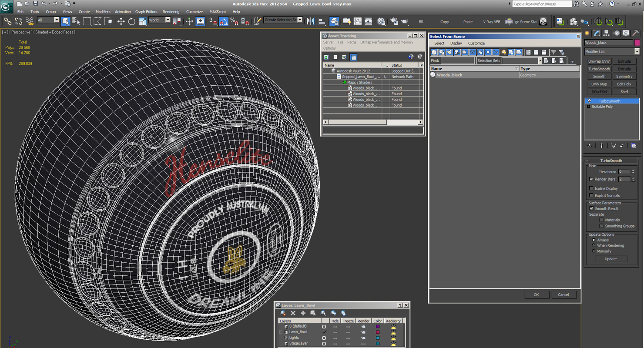This screenshot has height=348, width=644.
Task: Open the Hierarchy command panel tab
Action: 607,33
